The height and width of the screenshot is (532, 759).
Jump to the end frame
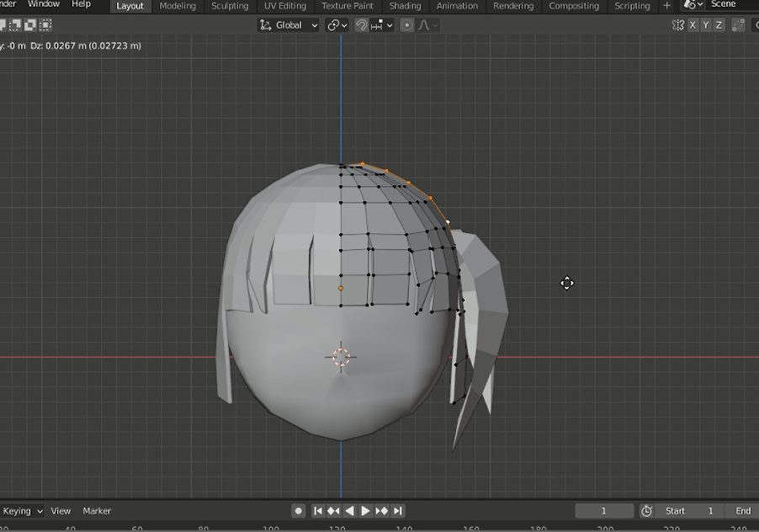tap(397, 511)
